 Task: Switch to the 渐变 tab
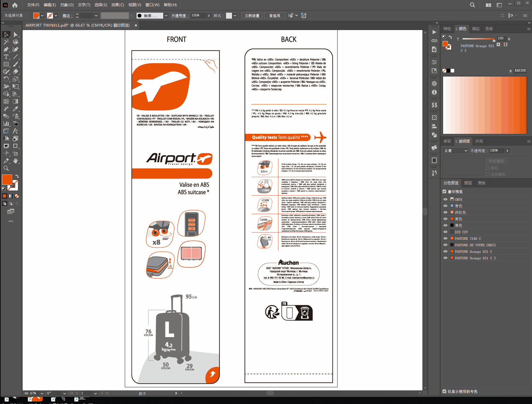pyautogui.click(x=447, y=141)
